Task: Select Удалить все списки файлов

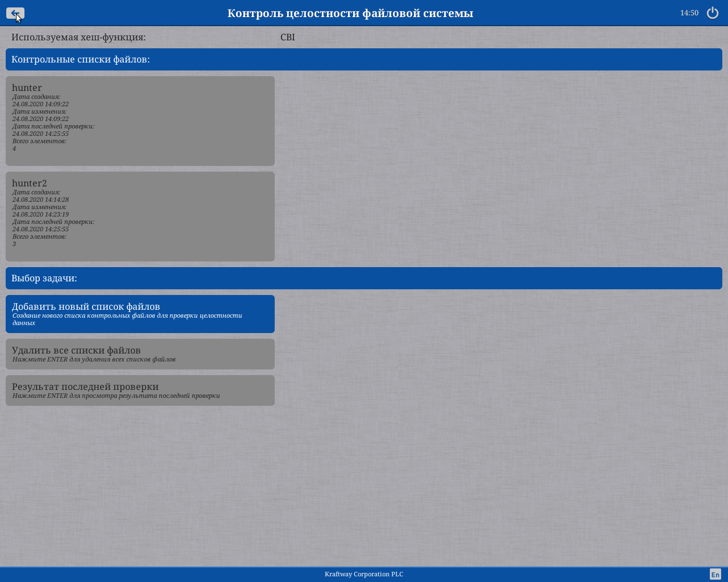Action: (x=140, y=354)
